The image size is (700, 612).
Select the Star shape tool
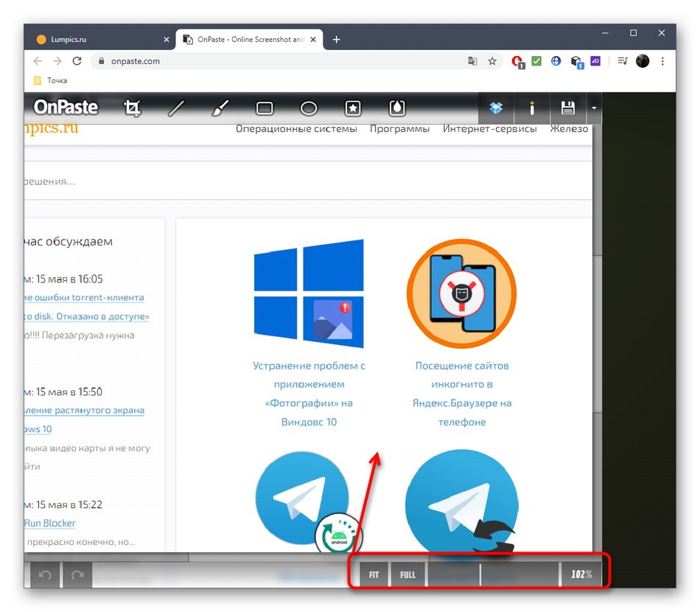point(352,108)
